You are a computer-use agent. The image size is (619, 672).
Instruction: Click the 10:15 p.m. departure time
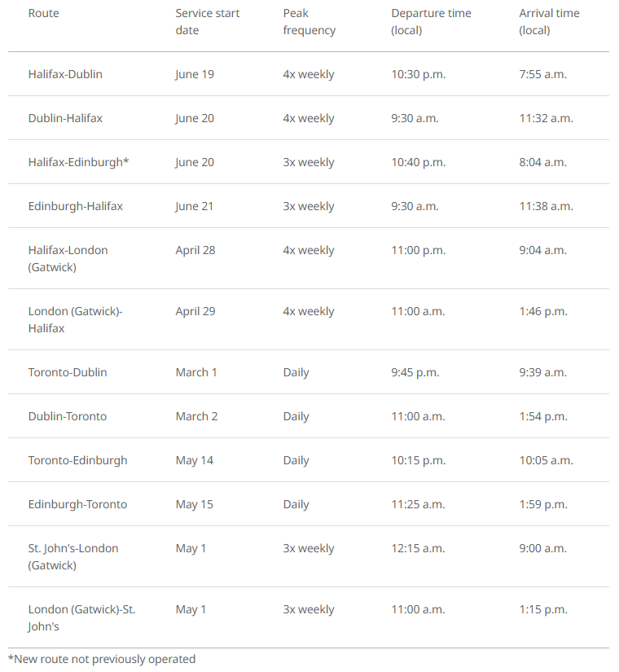point(419,460)
